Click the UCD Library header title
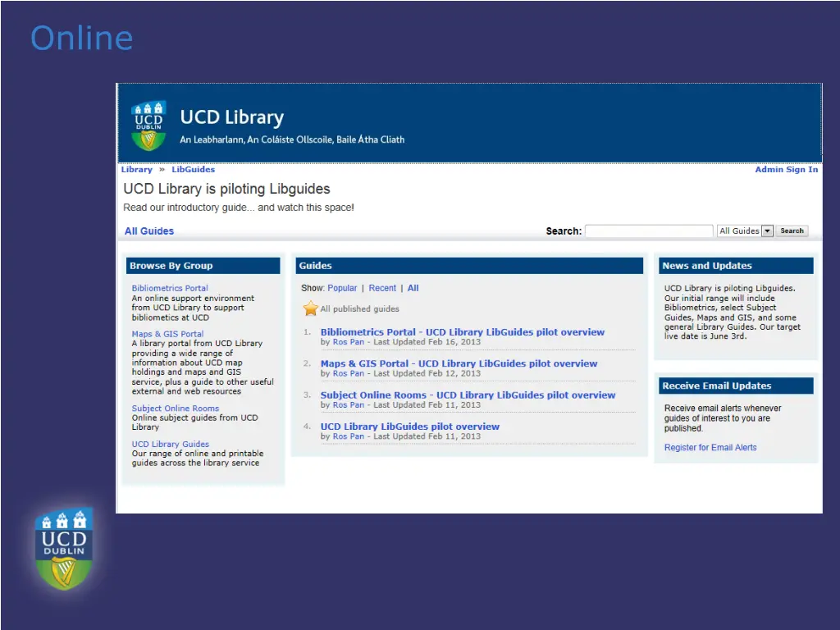This screenshot has height=630, width=840. click(232, 117)
